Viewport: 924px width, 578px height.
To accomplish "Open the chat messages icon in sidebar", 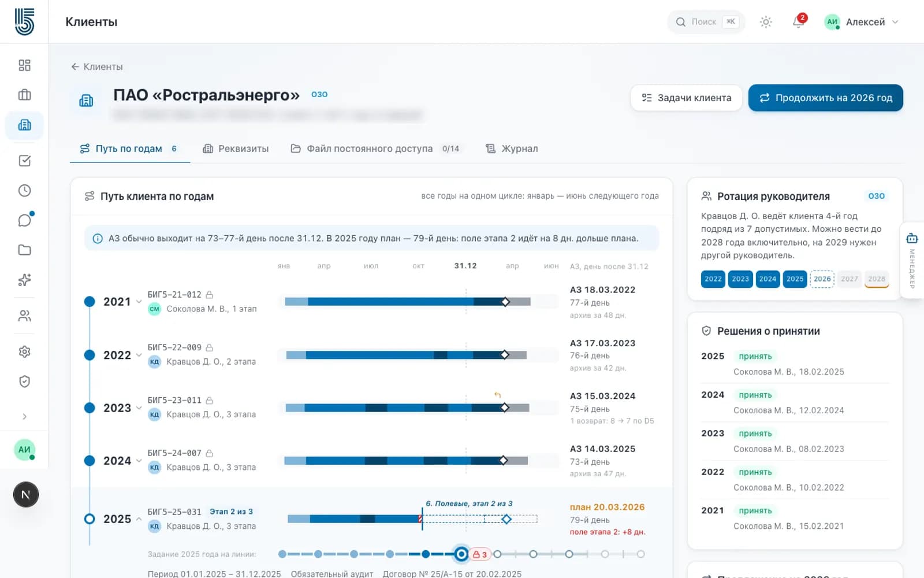I will (24, 220).
